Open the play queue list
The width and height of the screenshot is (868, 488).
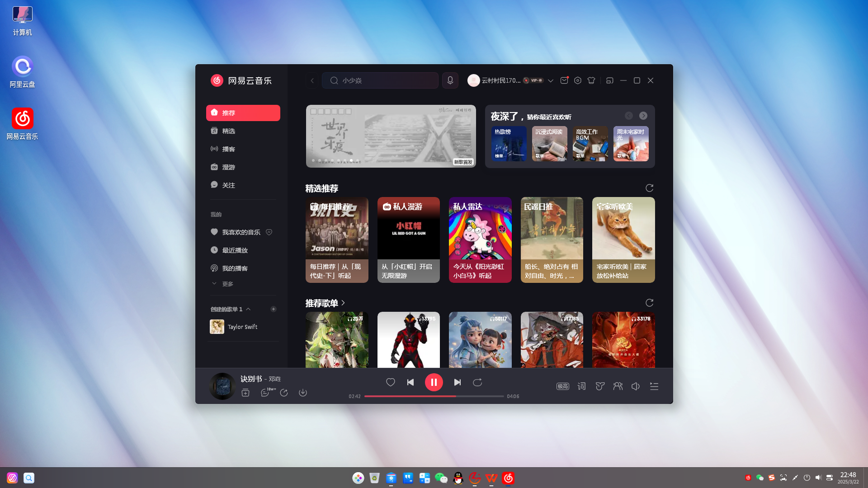point(654,386)
